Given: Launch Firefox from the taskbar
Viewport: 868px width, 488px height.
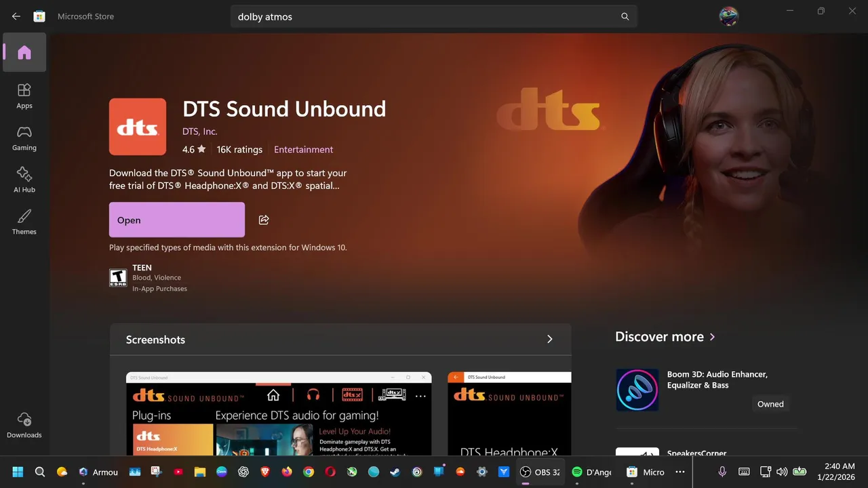Looking at the screenshot, I should (287, 472).
